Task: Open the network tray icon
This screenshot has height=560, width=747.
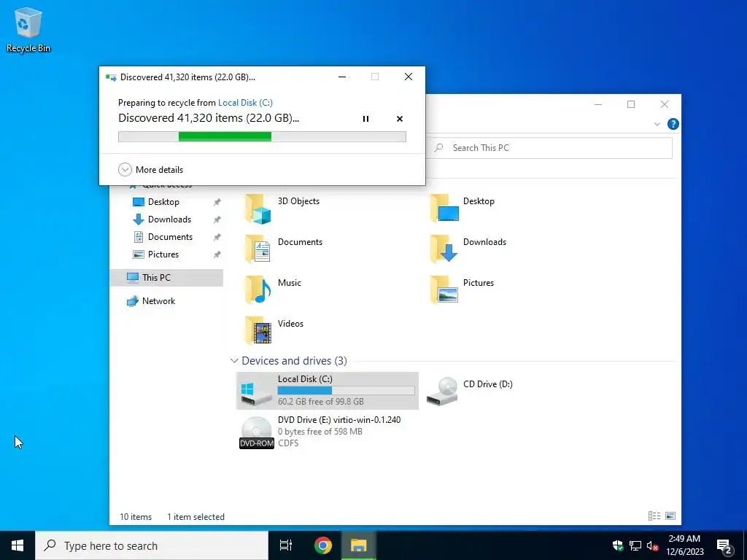Action: [635, 545]
